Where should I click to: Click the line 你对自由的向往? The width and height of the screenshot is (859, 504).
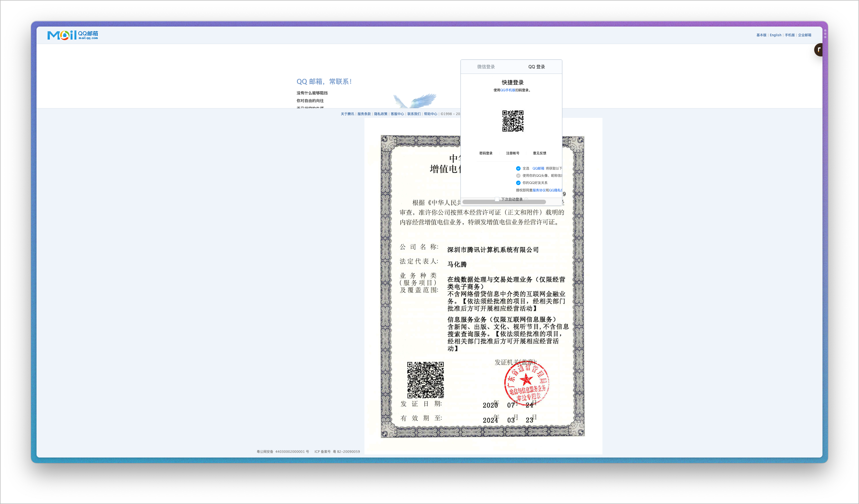(x=310, y=101)
